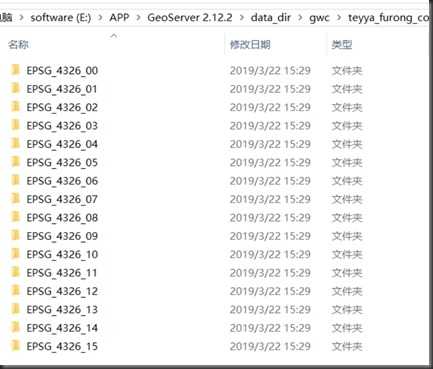This screenshot has width=433, height=369.
Task: Select the EPSG_4326_12 folder name
Action: (62, 291)
